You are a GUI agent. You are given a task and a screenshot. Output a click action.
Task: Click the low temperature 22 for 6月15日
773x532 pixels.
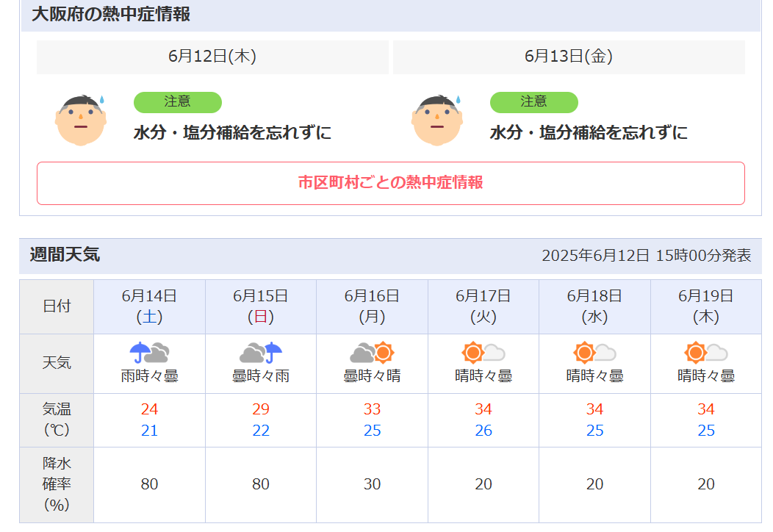[x=261, y=431]
